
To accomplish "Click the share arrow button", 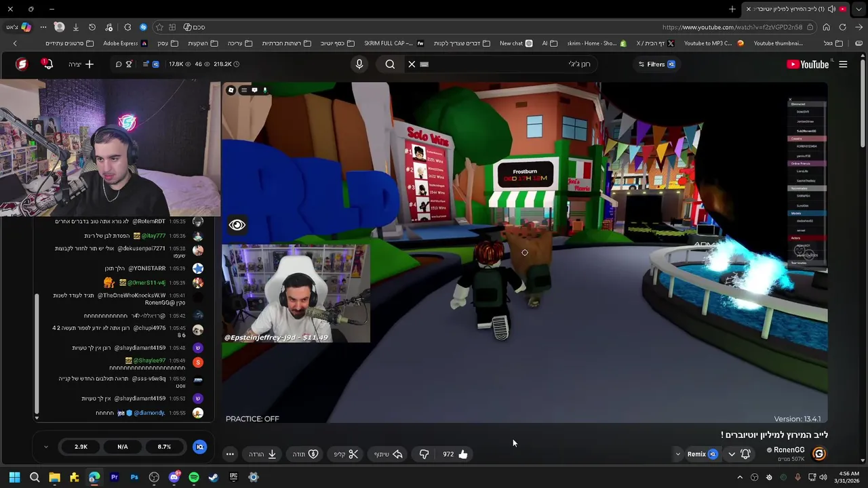I will click(389, 454).
